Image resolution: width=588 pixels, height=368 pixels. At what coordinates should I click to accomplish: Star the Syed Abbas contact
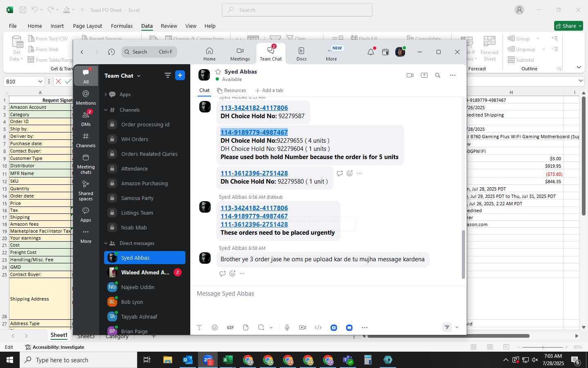(x=218, y=72)
